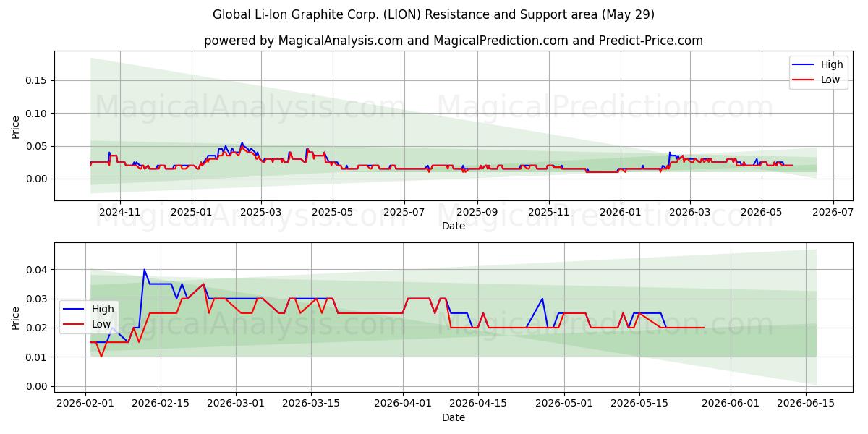This screenshot has width=868, height=434.
Task: Click the 0.10 price tick on top chart
Action: pyautogui.click(x=38, y=114)
